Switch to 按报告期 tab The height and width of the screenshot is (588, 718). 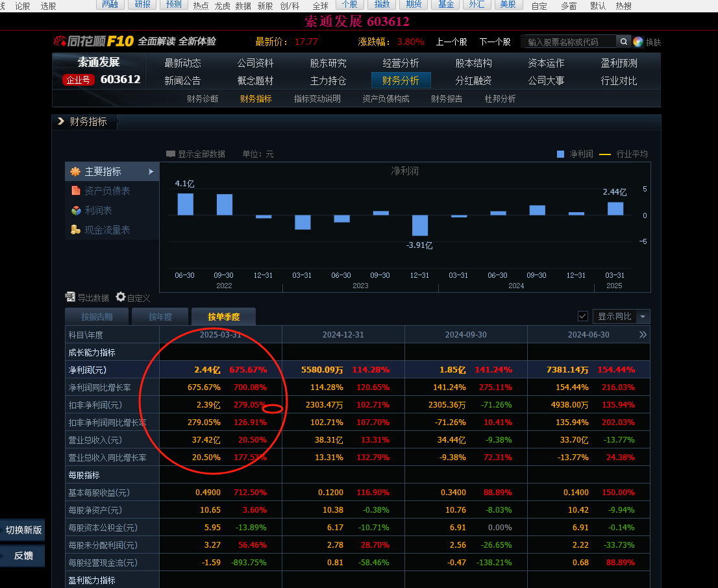pos(97,317)
